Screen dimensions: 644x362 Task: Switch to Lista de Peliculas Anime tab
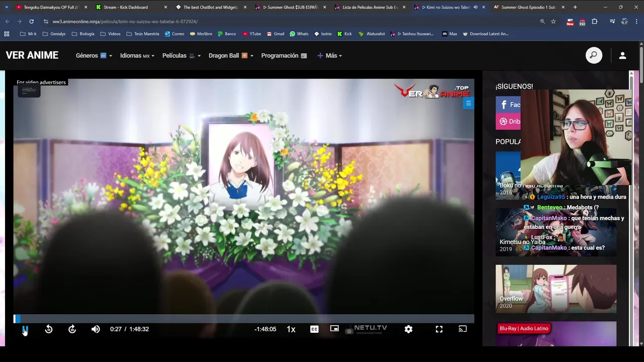(370, 7)
